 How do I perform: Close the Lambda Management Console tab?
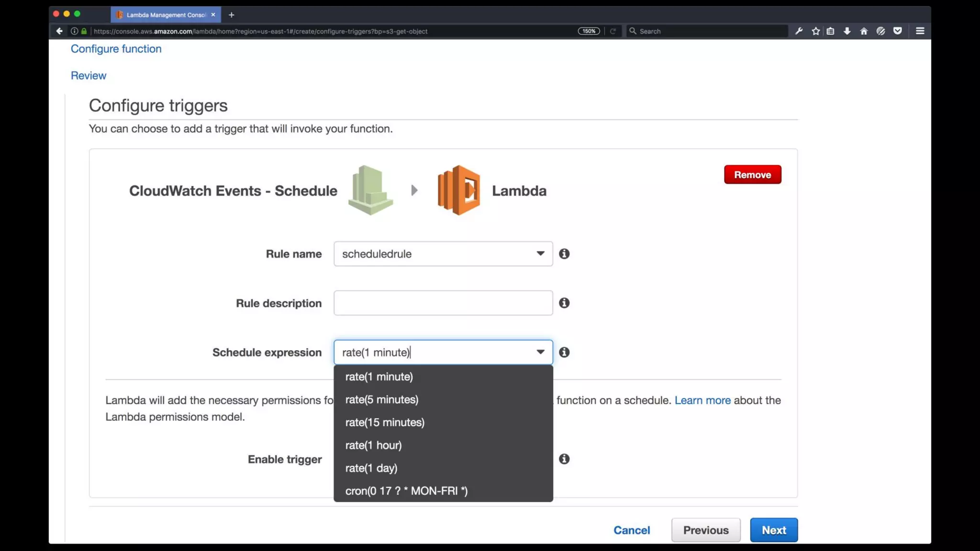[213, 15]
